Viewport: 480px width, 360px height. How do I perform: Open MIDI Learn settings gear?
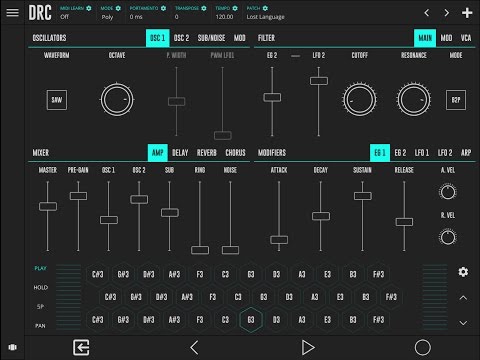point(89,8)
